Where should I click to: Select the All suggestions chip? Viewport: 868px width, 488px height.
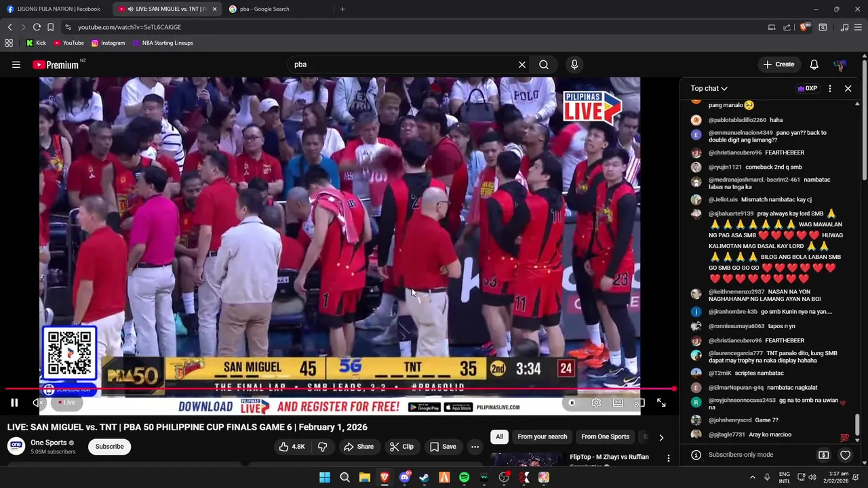tap(499, 436)
